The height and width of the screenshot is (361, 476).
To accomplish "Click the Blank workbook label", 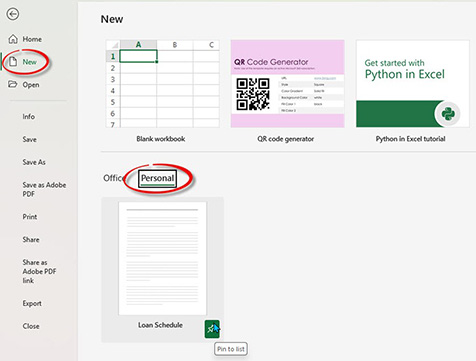I will pyautogui.click(x=161, y=139).
